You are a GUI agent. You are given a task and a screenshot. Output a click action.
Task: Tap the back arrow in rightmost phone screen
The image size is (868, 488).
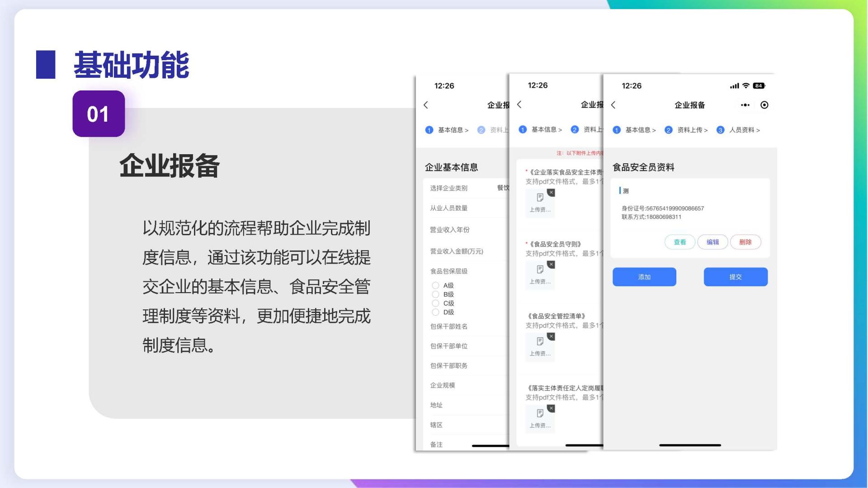coord(613,105)
